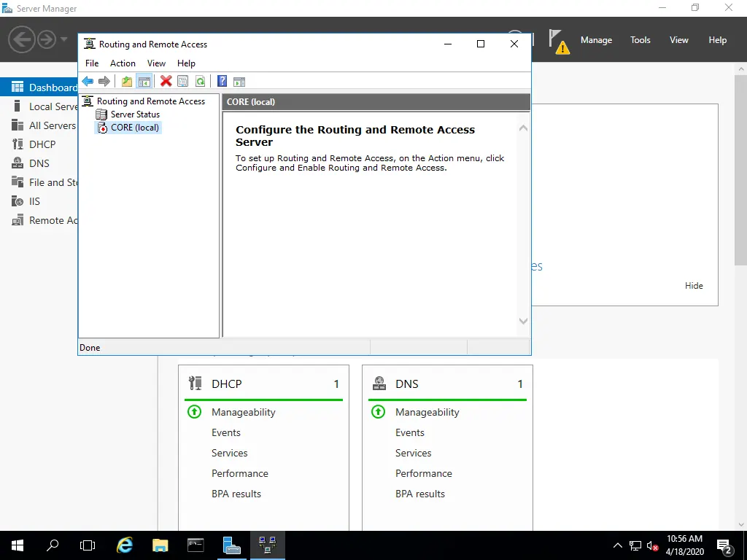Click the taskbar Search magnifier icon
This screenshot has width=747, height=560.
(x=53, y=545)
